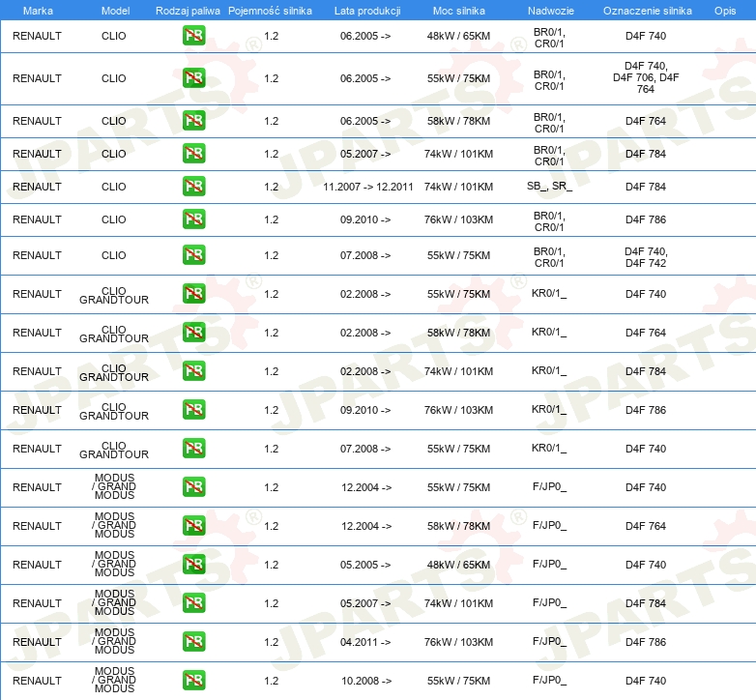This screenshot has height=700, width=756.
Task: Click KR0/1_ in the Clio Grandtour 58kW row
Action: point(549,333)
